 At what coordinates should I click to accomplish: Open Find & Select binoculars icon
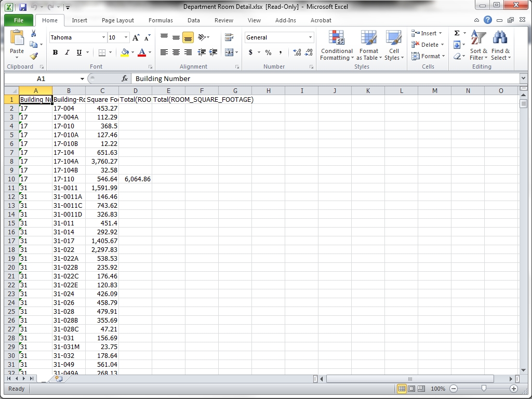(500, 46)
